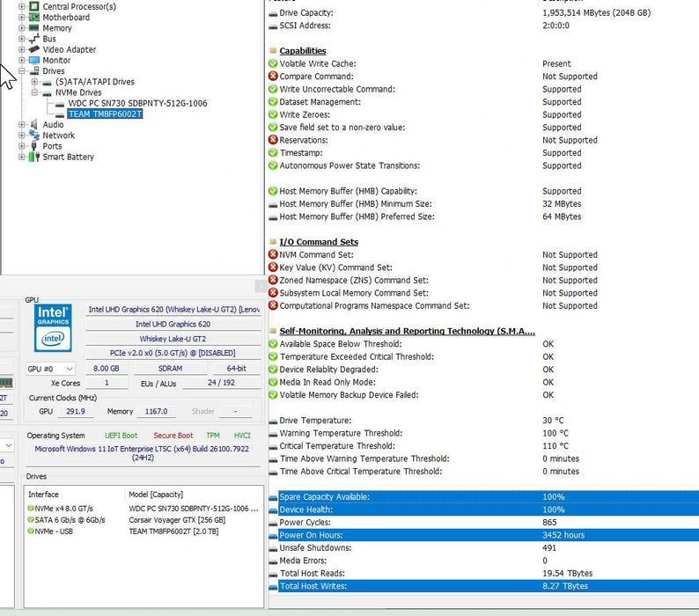
Task: Click the red icon beside NVM Command Set
Action: (273, 254)
